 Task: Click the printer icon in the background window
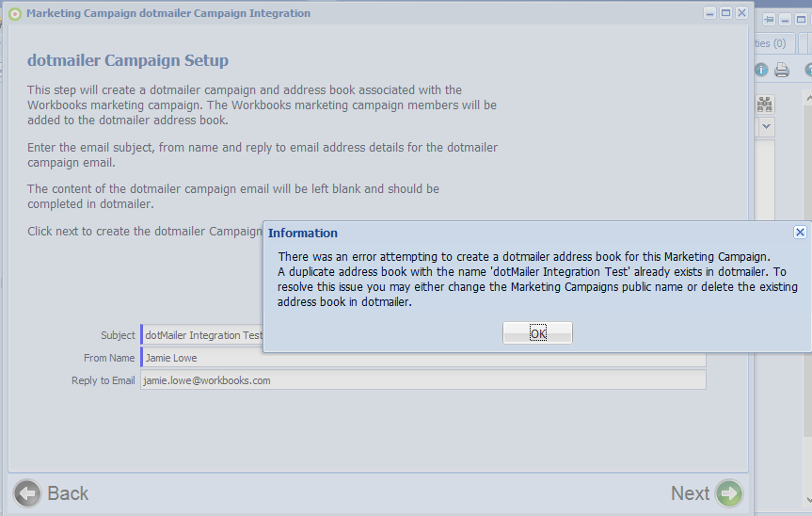(782, 70)
